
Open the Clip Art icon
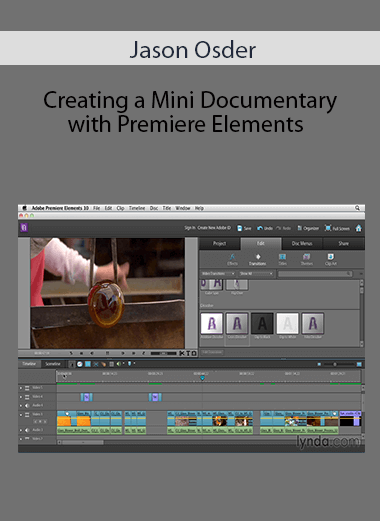pos(331,259)
